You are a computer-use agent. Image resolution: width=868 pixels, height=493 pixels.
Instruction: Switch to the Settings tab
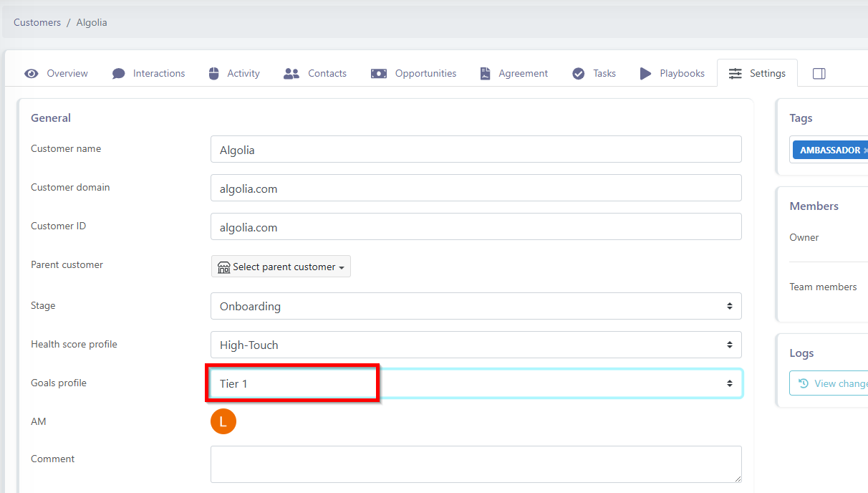(757, 73)
